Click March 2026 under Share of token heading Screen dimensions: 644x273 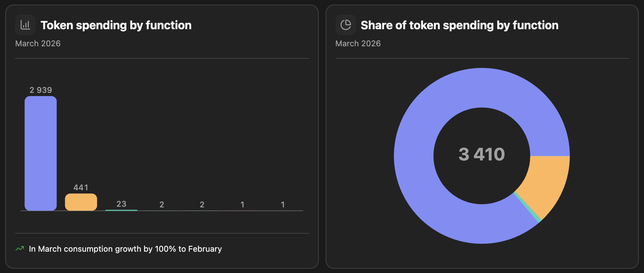click(x=358, y=43)
